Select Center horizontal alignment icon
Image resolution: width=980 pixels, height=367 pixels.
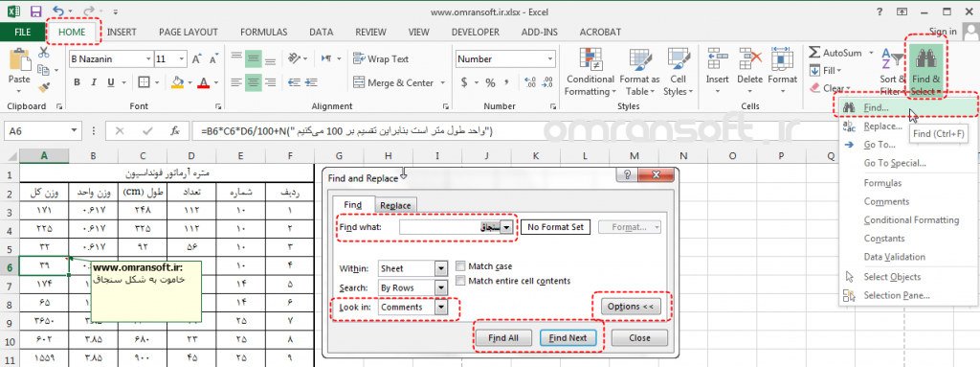point(253,82)
